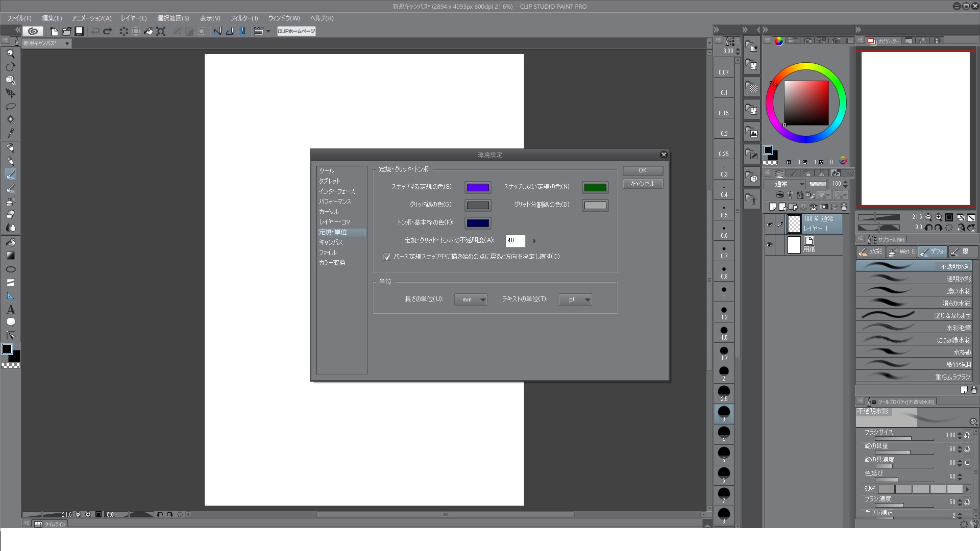Uncheck the perspective ruler snap checkbox
The width and height of the screenshot is (980, 551).
tap(387, 257)
